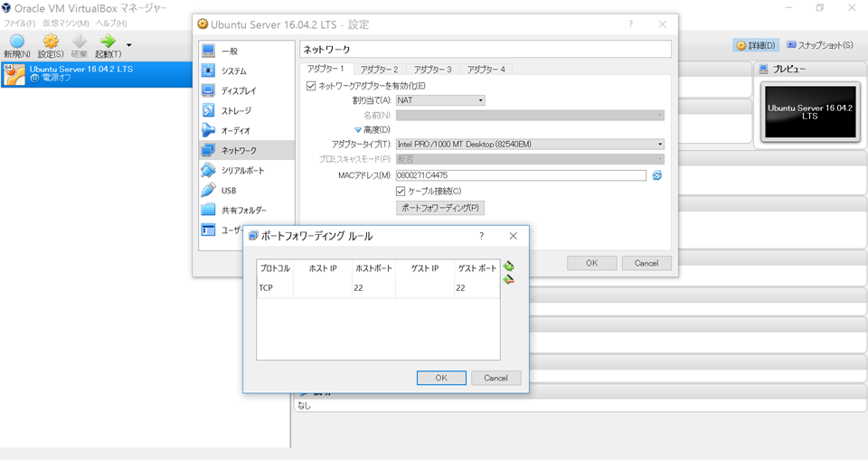Click the settings dialog help question mark
Viewport: 868px width, 460px height.
(x=630, y=25)
